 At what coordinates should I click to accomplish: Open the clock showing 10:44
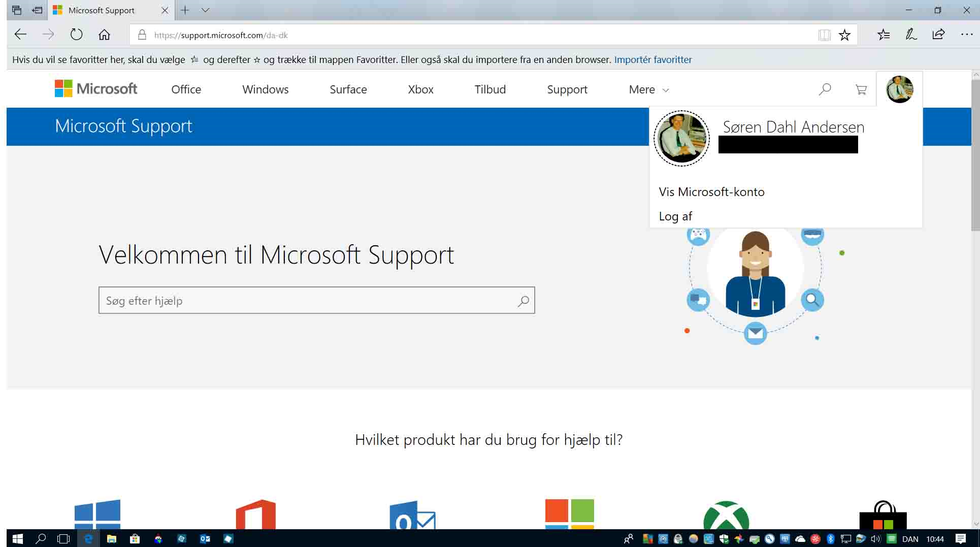coord(935,539)
